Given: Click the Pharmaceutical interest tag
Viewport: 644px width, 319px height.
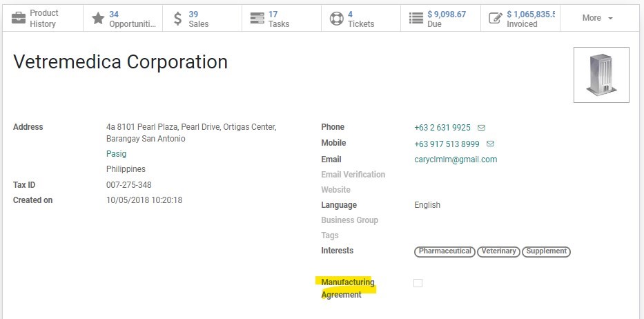Looking at the screenshot, I should tap(445, 251).
